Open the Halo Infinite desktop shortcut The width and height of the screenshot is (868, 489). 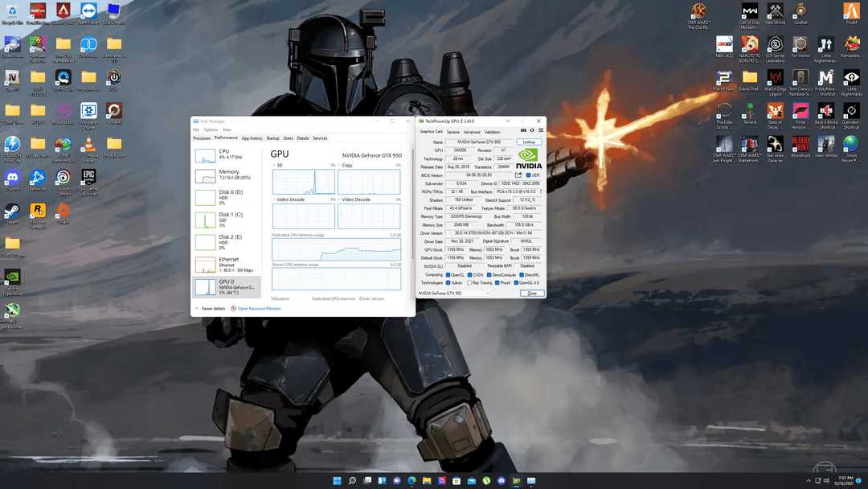click(x=825, y=146)
